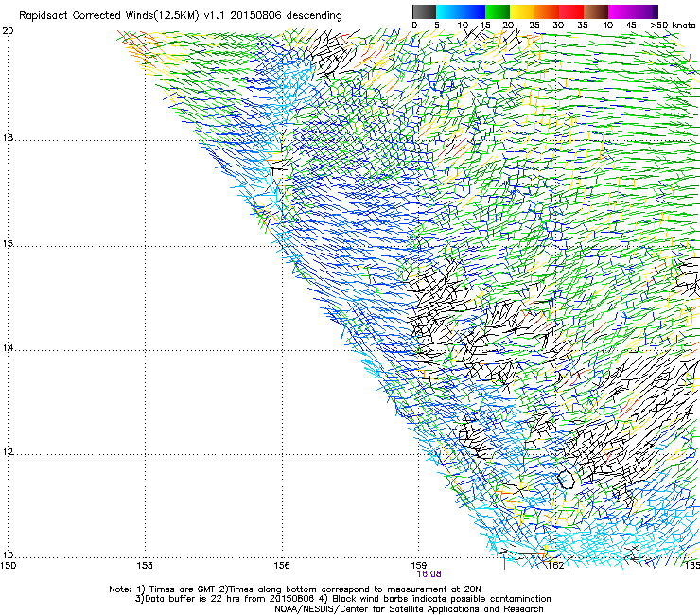Click the NOAA/NESDIS credit line
Image resolution: width=700 pixels, height=615 pixels.
click(409, 609)
